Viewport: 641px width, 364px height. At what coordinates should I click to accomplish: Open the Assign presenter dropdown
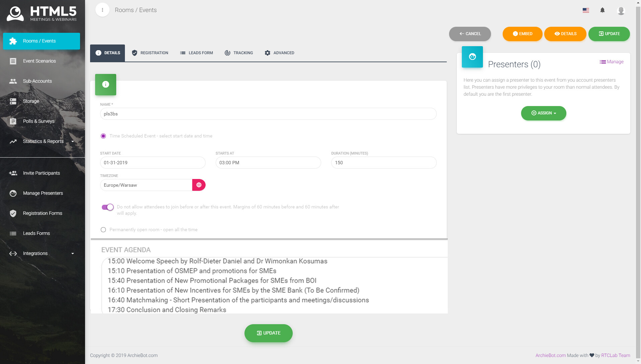[544, 113]
